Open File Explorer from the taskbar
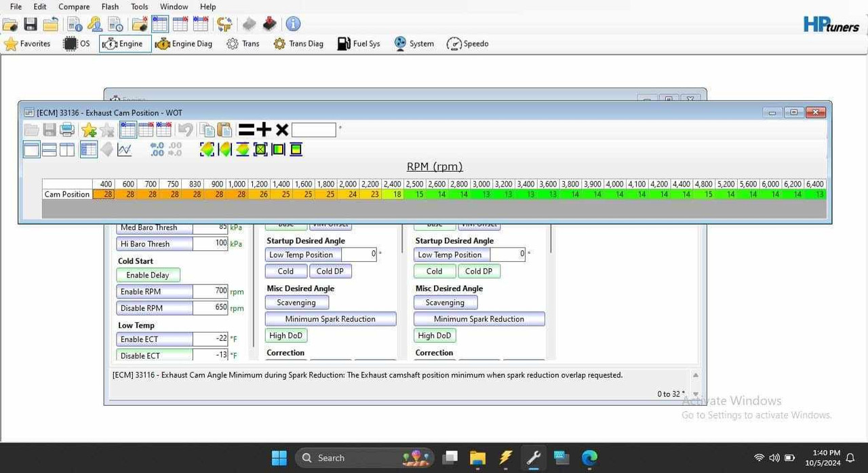 477,457
